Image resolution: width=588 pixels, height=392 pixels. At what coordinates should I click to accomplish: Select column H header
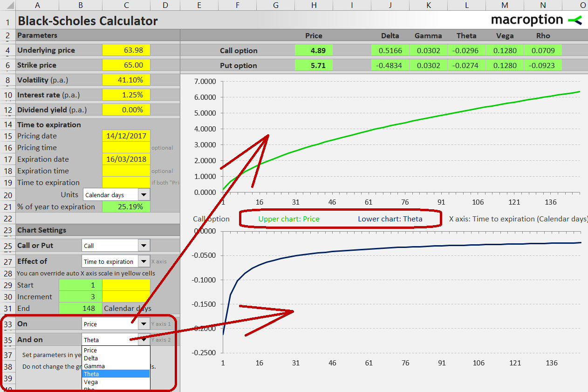click(x=314, y=5)
